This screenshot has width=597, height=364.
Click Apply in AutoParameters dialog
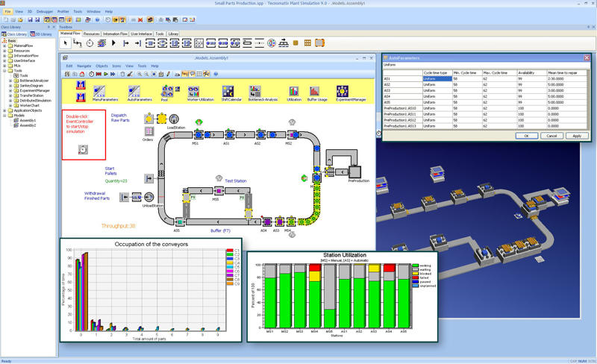[577, 136]
